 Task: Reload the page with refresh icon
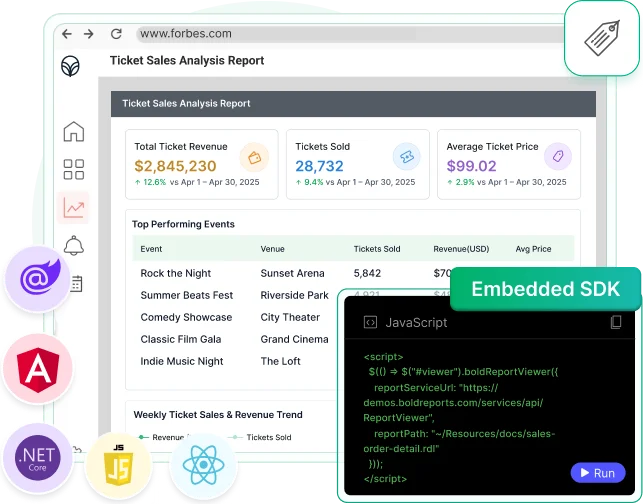[x=116, y=34]
